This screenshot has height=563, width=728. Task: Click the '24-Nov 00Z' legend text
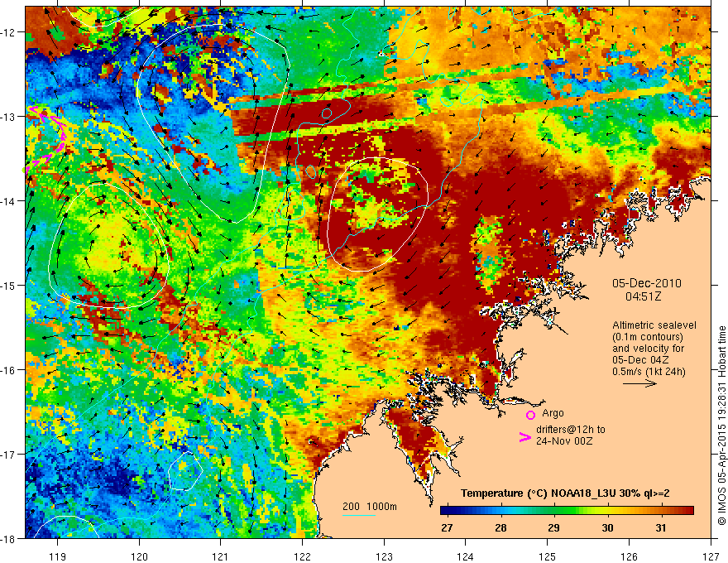pos(564,441)
